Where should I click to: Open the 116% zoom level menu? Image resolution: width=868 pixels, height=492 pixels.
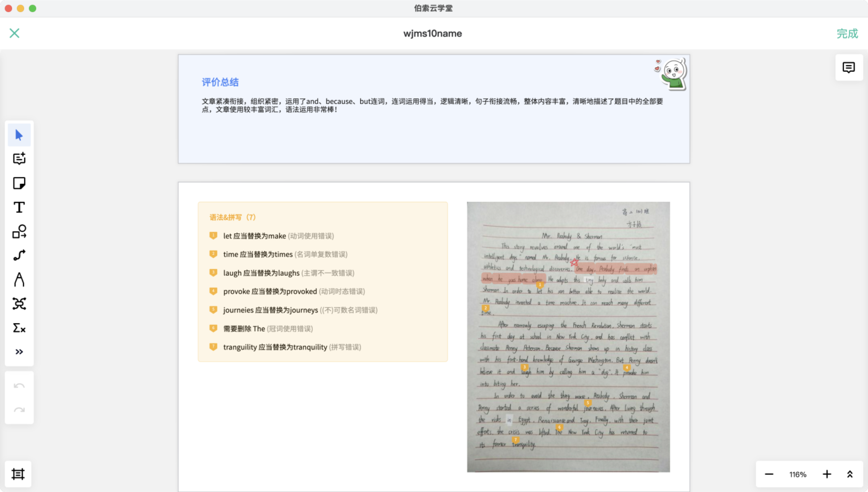(798, 474)
